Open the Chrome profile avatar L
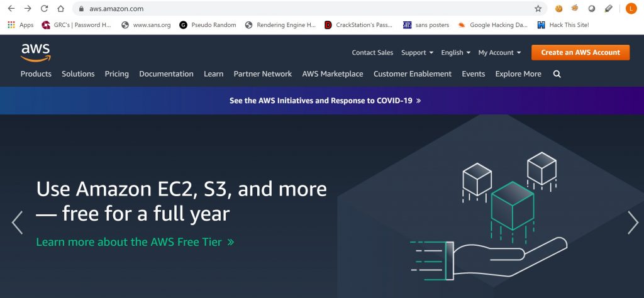This screenshot has width=644, height=298. [631, 8]
